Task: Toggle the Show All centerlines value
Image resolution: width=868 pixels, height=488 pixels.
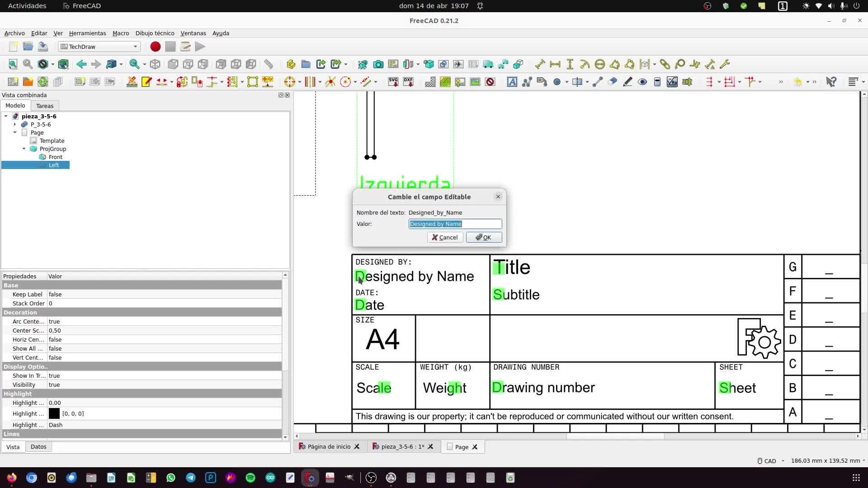Action: (x=55, y=348)
